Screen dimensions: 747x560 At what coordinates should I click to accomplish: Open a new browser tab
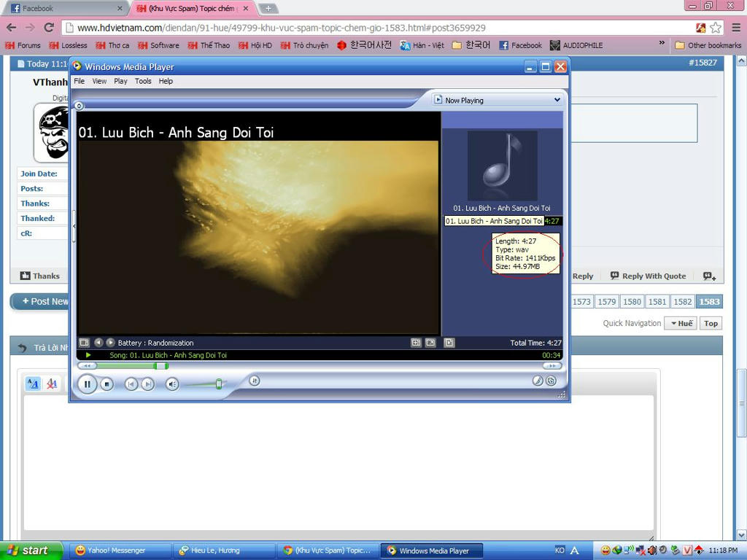268,8
